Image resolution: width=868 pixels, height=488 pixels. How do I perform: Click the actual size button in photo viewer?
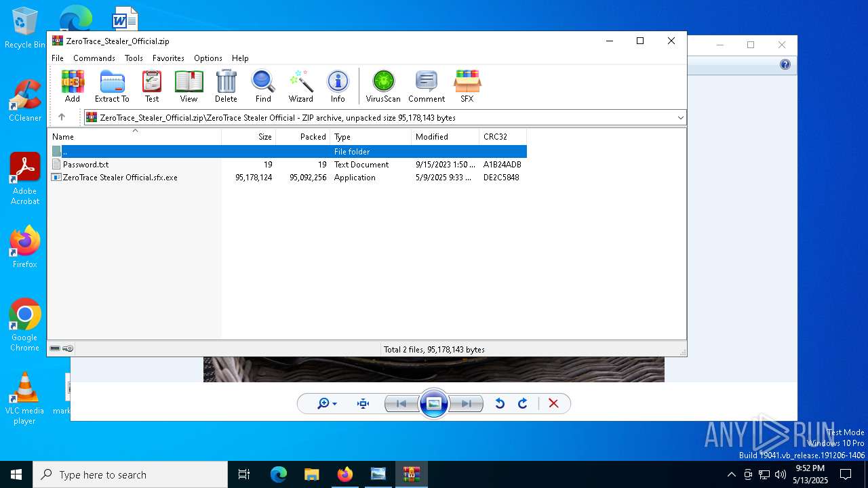point(363,403)
